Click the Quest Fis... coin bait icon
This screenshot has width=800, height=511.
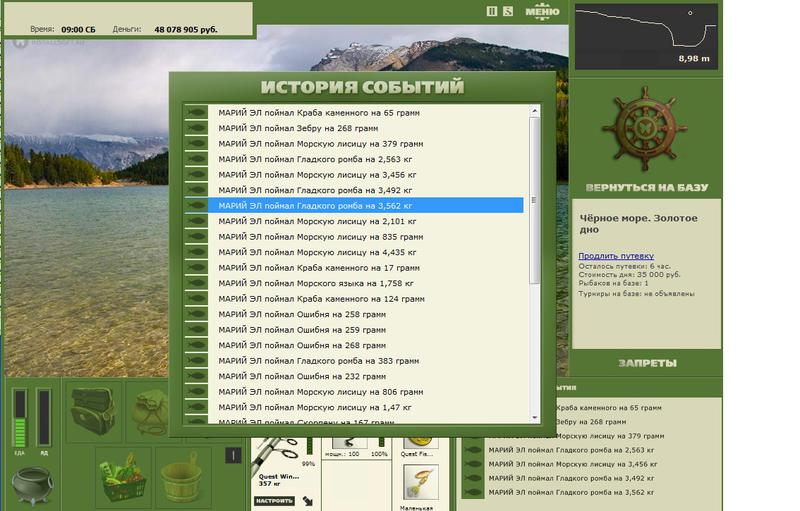420,442
